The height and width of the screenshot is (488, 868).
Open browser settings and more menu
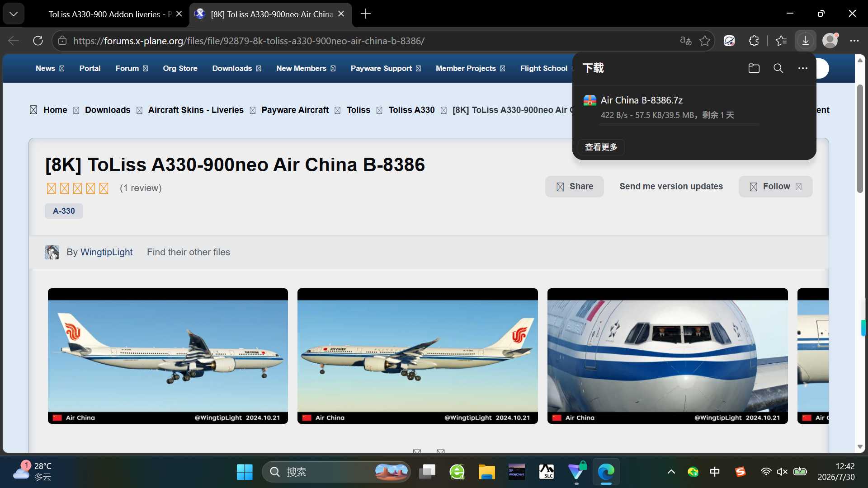tap(854, 41)
